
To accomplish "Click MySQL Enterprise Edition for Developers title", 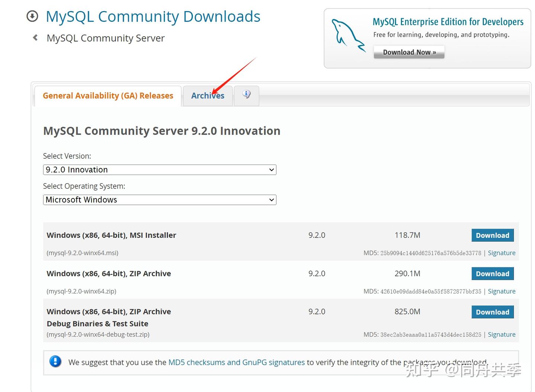I will click(448, 22).
